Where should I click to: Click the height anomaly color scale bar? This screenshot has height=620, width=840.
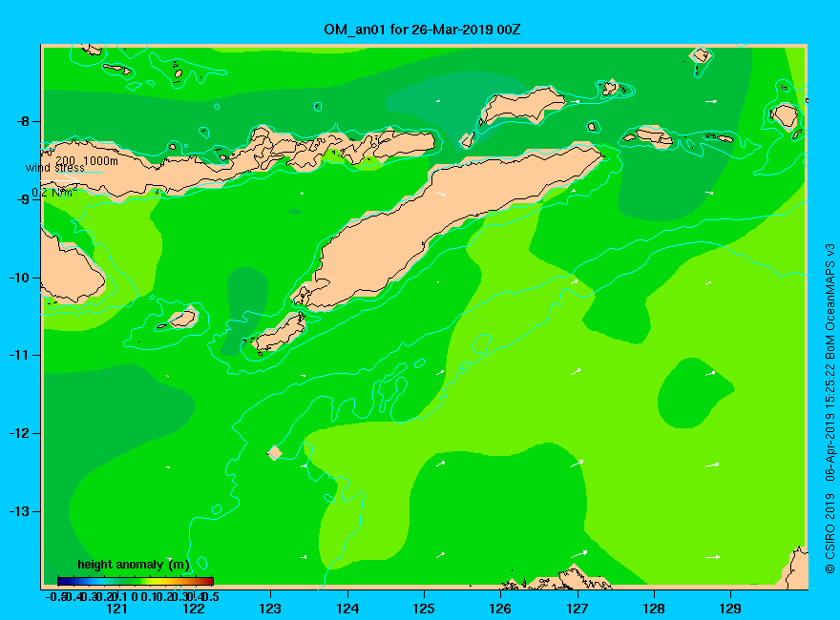[x=136, y=581]
